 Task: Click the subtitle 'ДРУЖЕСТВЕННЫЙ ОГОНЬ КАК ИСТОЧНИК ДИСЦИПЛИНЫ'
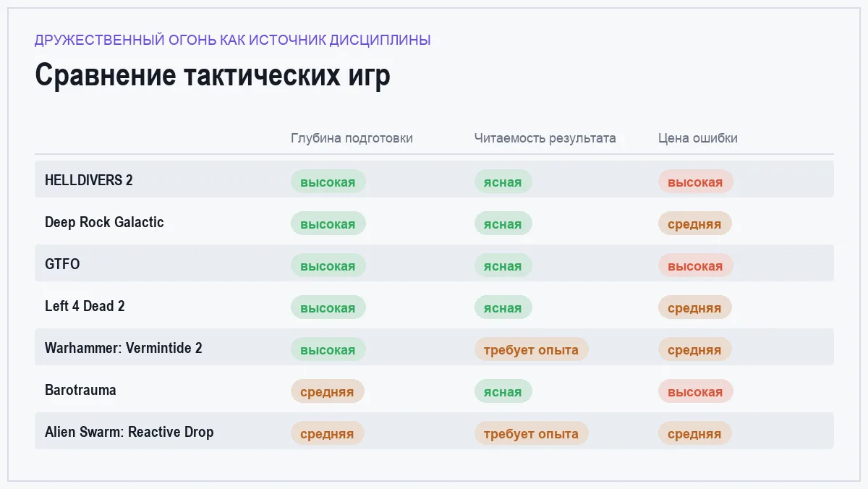click(232, 41)
